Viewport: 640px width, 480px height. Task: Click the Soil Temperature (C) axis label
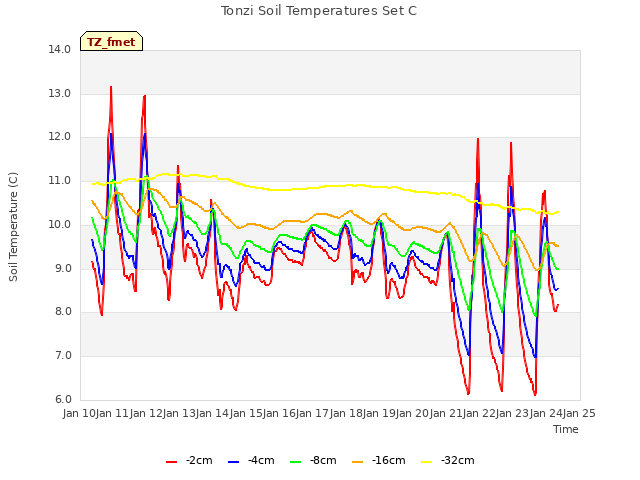[13, 227]
